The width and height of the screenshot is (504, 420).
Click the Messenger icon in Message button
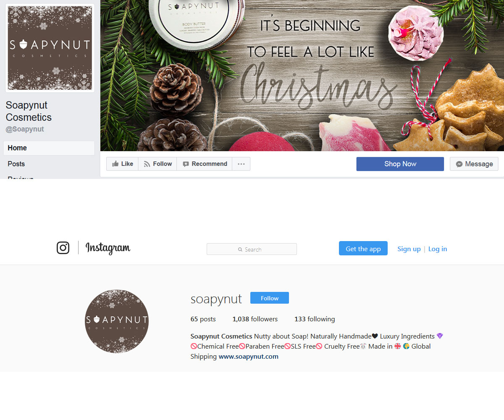[x=459, y=164]
